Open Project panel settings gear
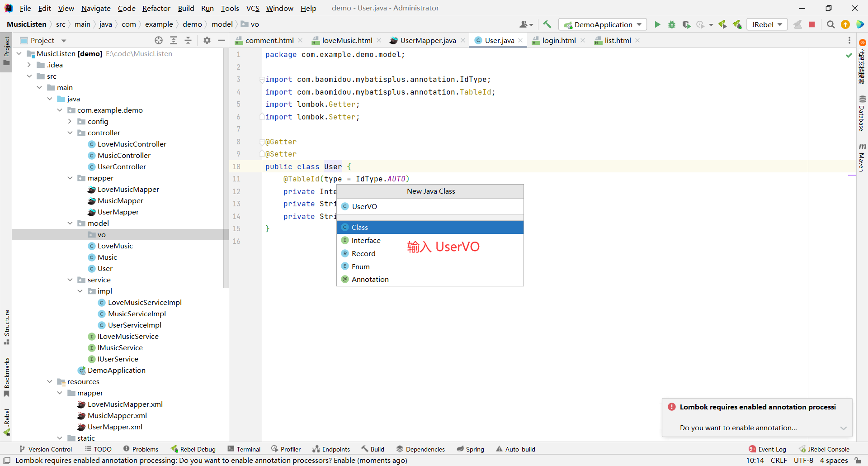 click(x=207, y=40)
